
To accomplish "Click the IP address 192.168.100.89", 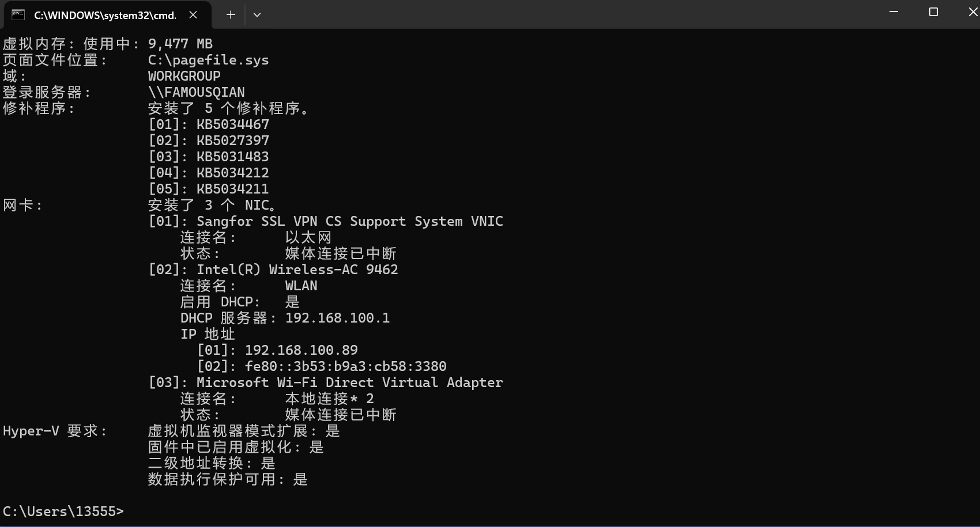I will [301, 350].
